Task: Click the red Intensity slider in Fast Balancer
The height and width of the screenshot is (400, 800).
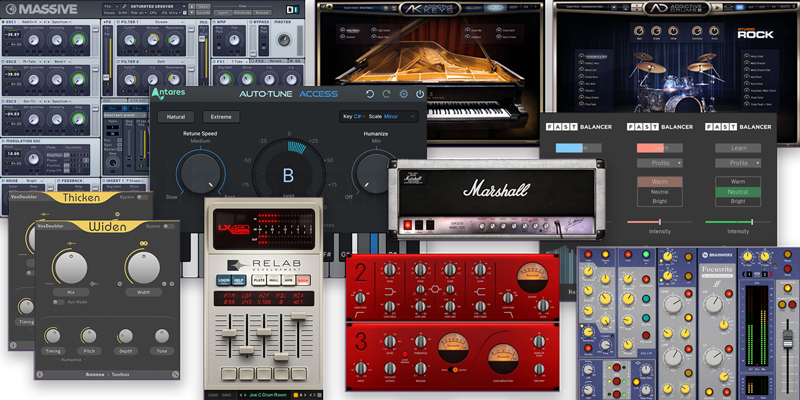Action: click(x=659, y=222)
